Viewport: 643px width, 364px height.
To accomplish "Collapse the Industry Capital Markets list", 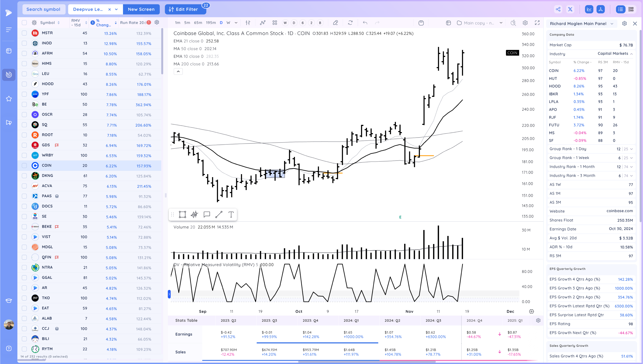I will (x=631, y=54).
